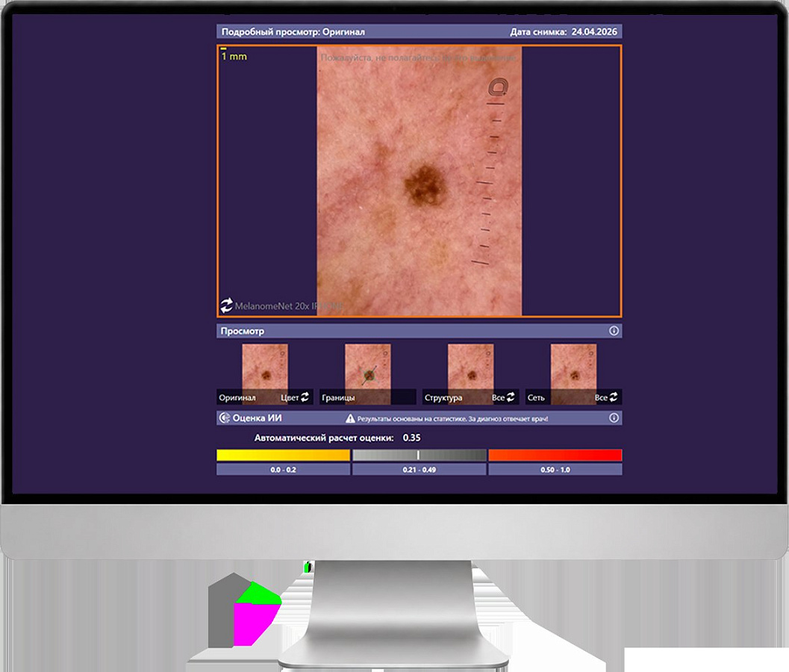
Task: Click the gray mid-range score bar
Action: coord(420,455)
